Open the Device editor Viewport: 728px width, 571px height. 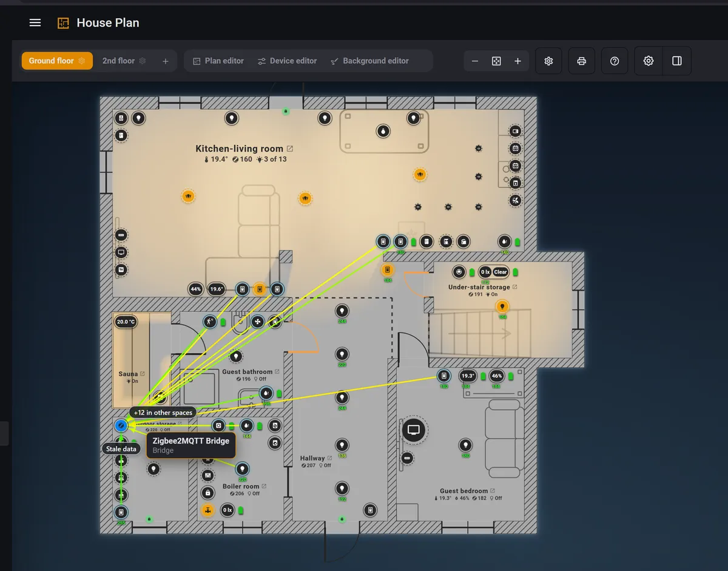(287, 61)
